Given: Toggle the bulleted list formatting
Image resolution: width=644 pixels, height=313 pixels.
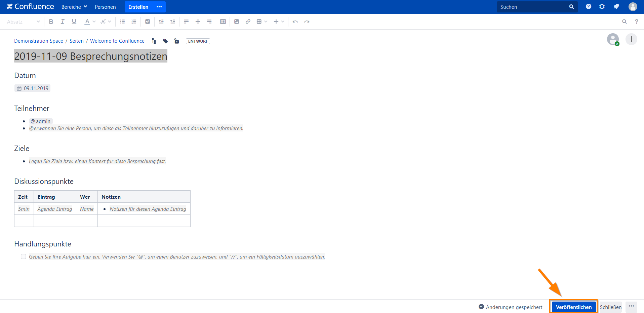Looking at the screenshot, I should (122, 21).
